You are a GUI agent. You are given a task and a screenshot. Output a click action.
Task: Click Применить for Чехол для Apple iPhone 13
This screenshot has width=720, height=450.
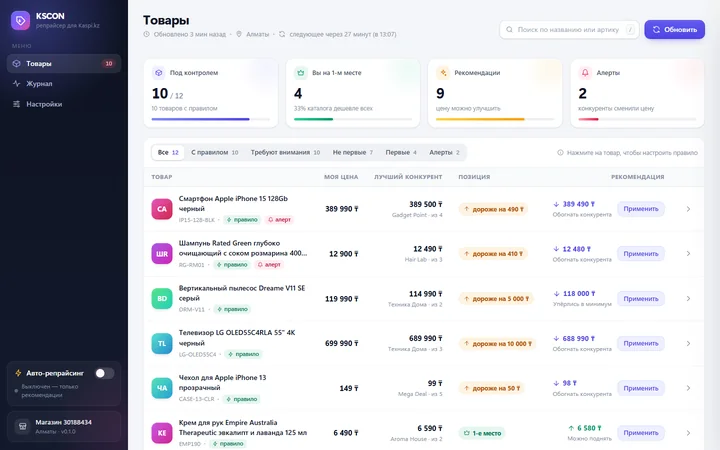click(641, 388)
